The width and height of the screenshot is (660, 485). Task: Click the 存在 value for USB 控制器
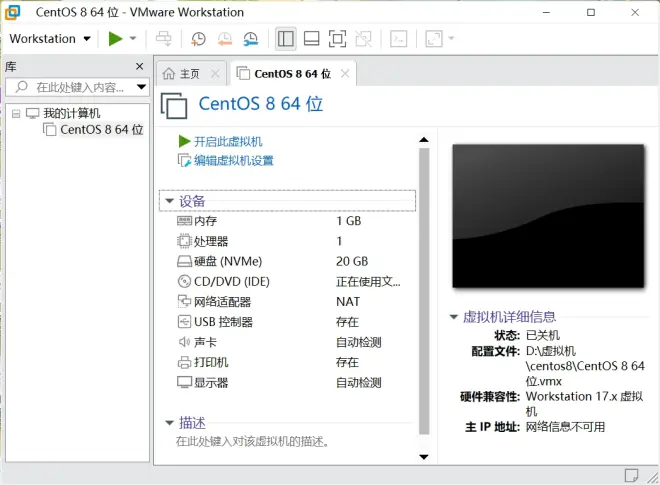347,322
